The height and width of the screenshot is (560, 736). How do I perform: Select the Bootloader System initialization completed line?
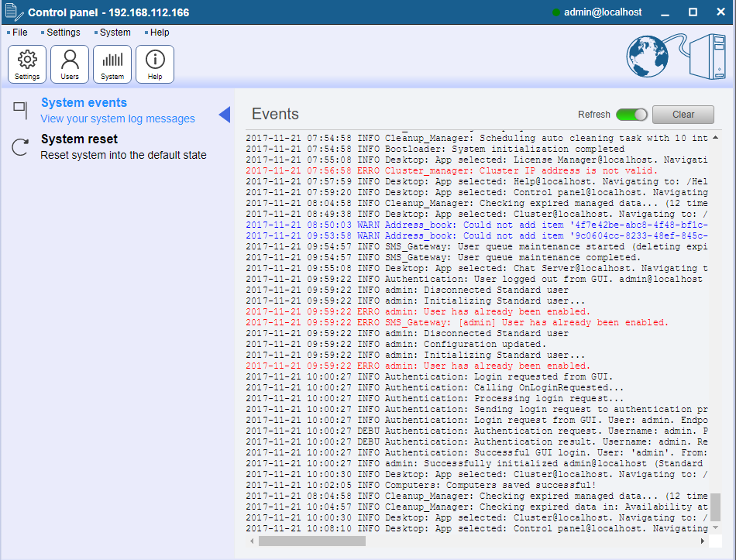click(435, 149)
